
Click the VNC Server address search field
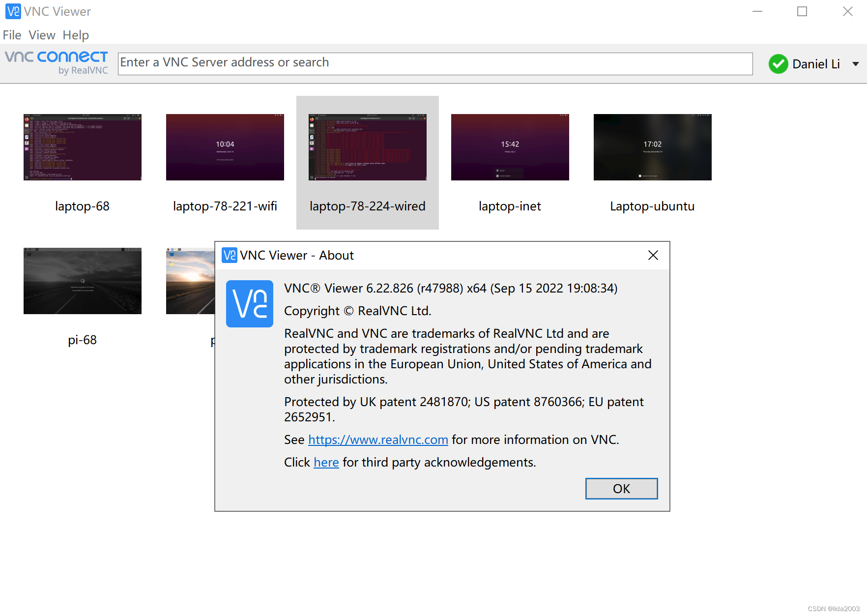tap(435, 63)
